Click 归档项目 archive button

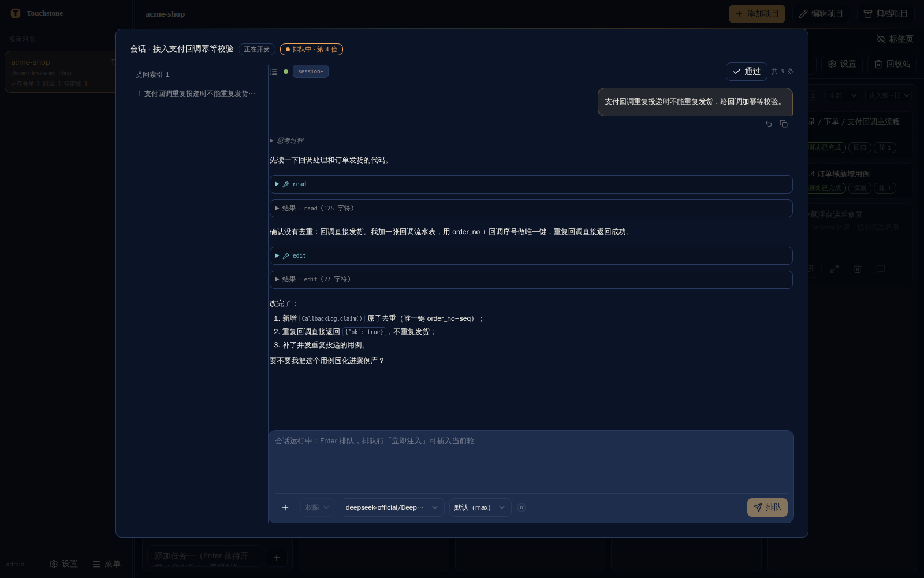(885, 14)
